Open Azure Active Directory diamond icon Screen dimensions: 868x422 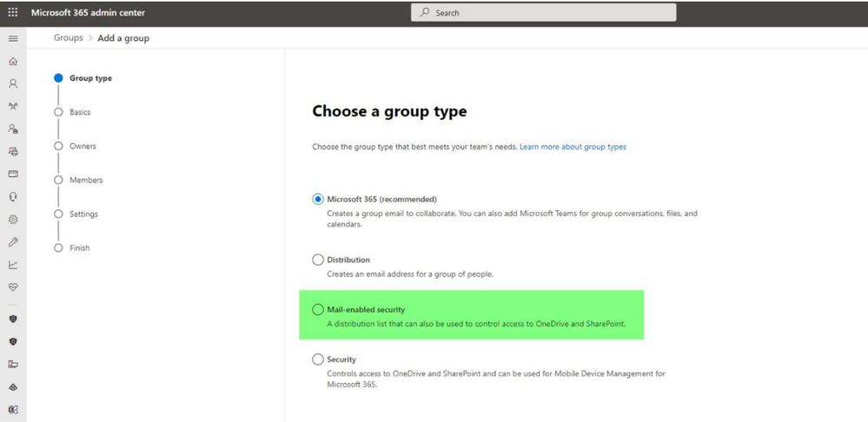[x=13, y=387]
